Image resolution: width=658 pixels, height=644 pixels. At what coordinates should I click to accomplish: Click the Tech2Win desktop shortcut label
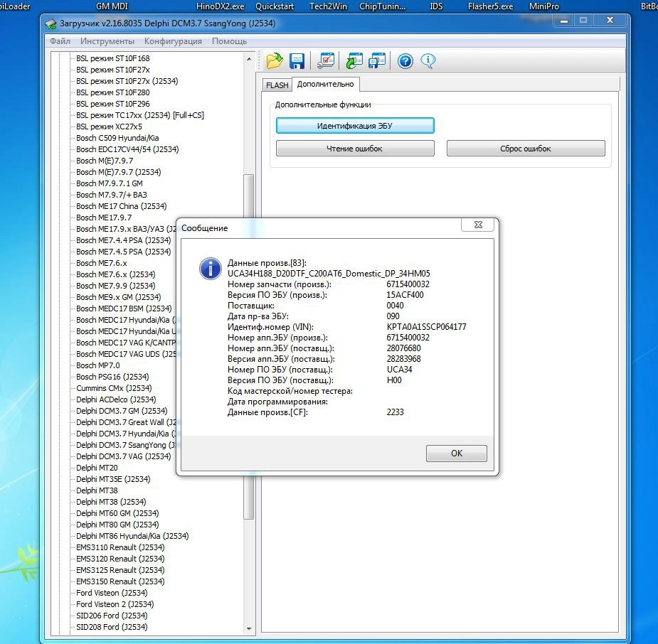coord(328,6)
